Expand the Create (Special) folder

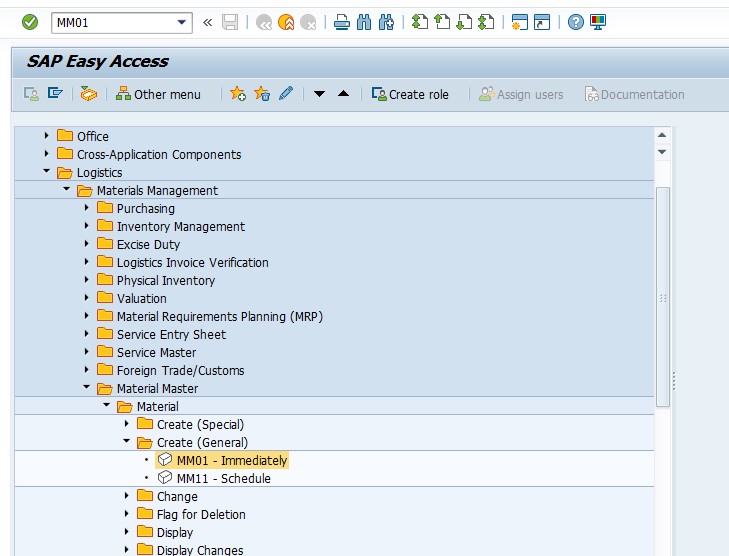click(x=126, y=424)
